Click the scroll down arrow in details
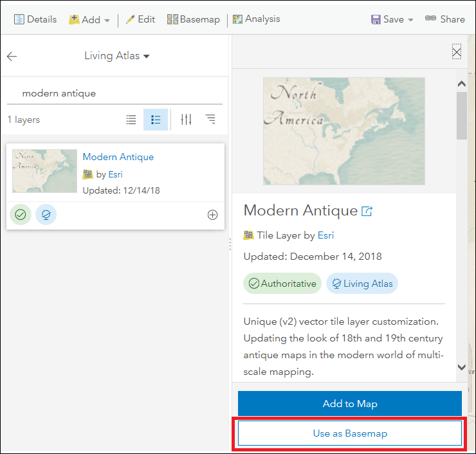This screenshot has height=454, width=476. (x=462, y=367)
